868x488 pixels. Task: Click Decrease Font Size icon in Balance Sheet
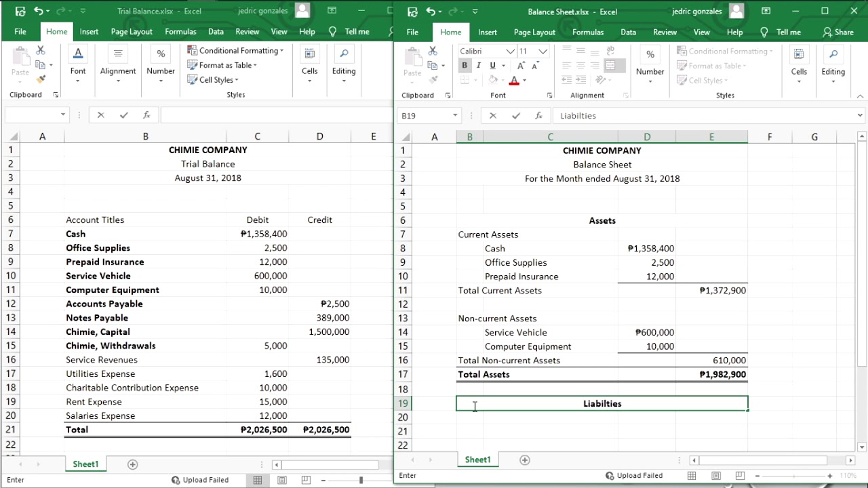pyautogui.click(x=535, y=66)
